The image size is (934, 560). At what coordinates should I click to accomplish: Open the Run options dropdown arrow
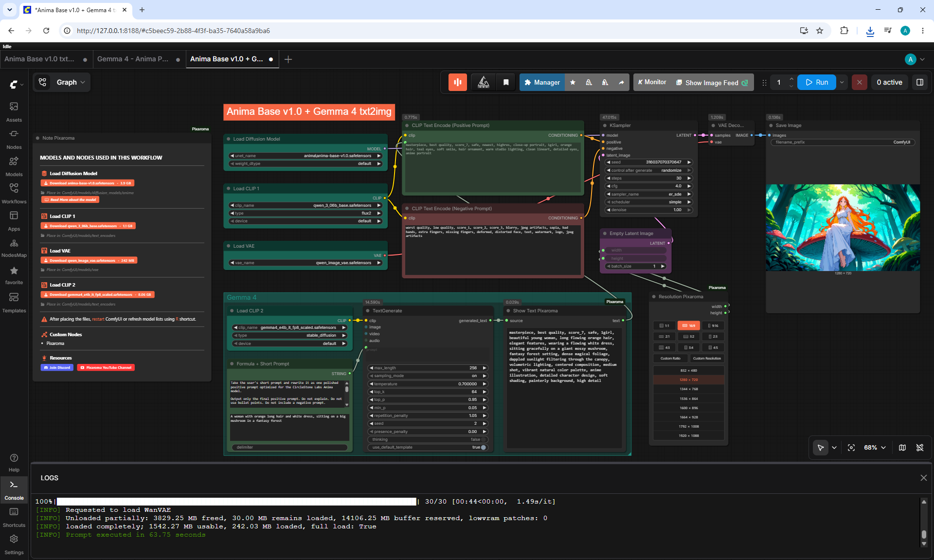[x=842, y=82]
